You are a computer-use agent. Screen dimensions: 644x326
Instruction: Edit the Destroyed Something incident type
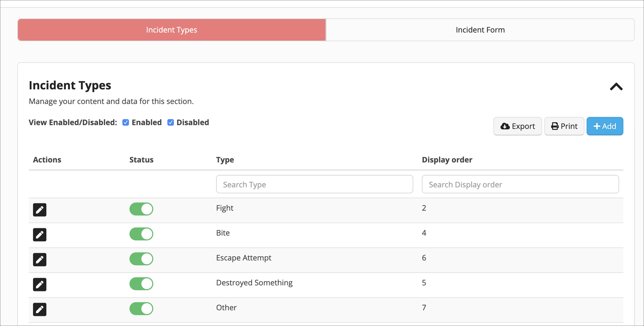(x=39, y=284)
